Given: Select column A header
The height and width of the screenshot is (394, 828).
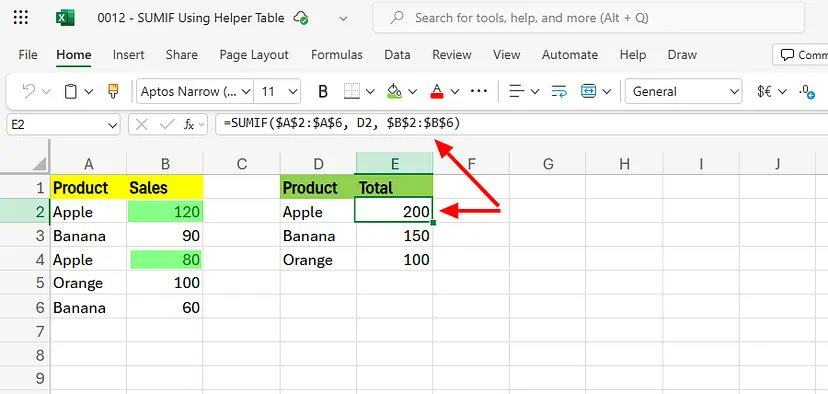Looking at the screenshot, I should (x=88, y=164).
